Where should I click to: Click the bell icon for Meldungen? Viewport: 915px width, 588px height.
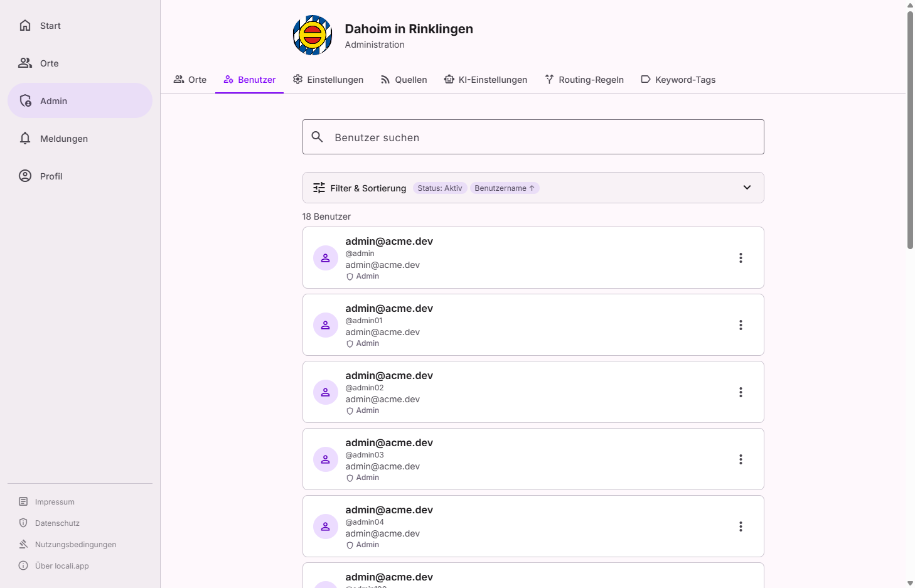[x=25, y=139]
